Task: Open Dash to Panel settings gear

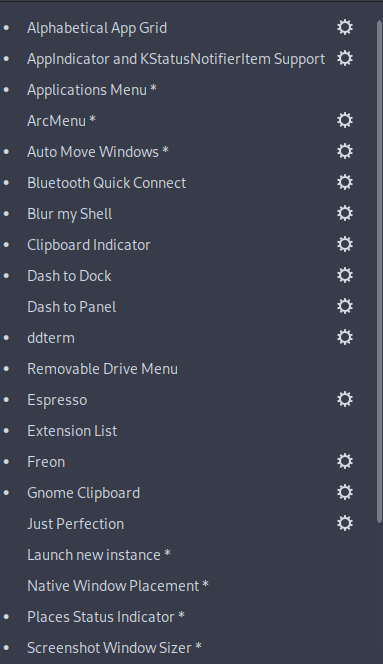Action: pyautogui.click(x=345, y=306)
